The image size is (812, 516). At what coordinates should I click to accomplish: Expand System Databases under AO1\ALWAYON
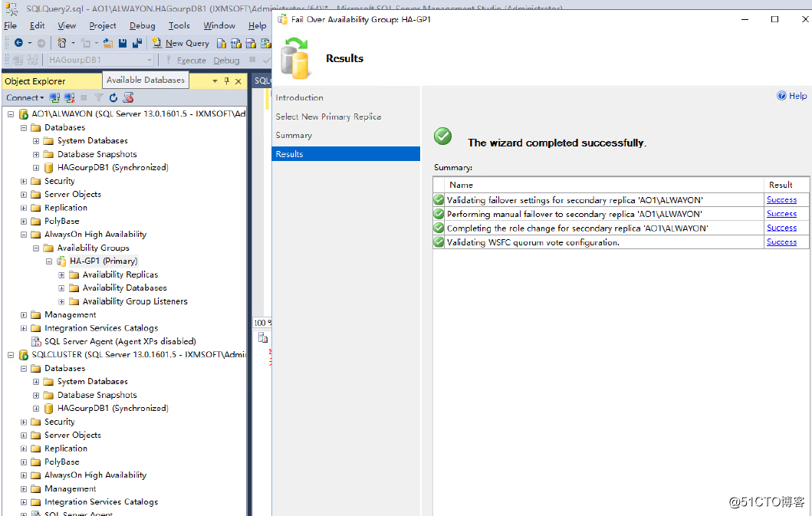click(36, 141)
